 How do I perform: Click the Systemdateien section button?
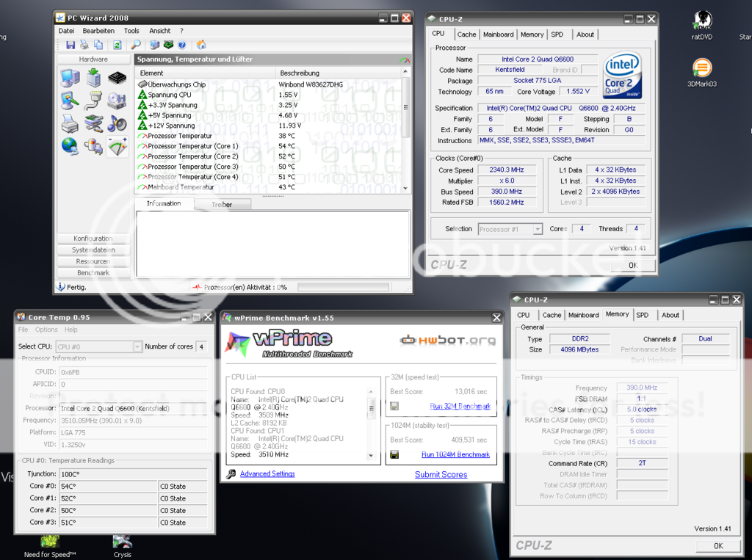pyautogui.click(x=93, y=250)
